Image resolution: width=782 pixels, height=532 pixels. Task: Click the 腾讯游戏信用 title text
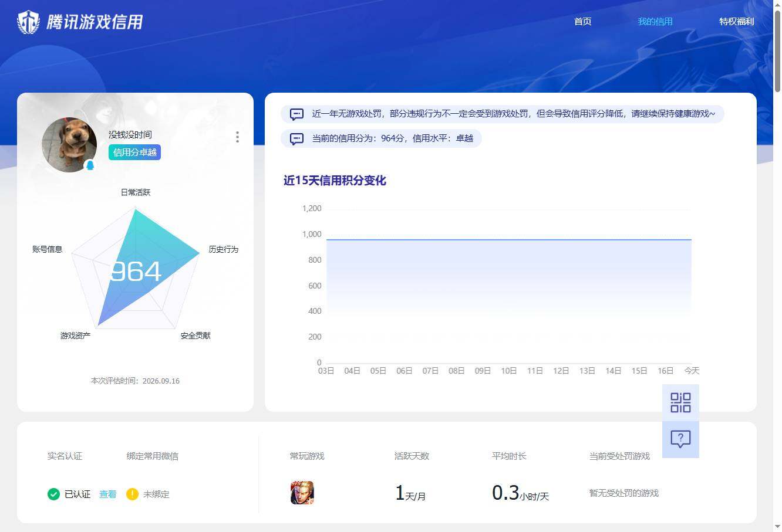click(x=95, y=22)
